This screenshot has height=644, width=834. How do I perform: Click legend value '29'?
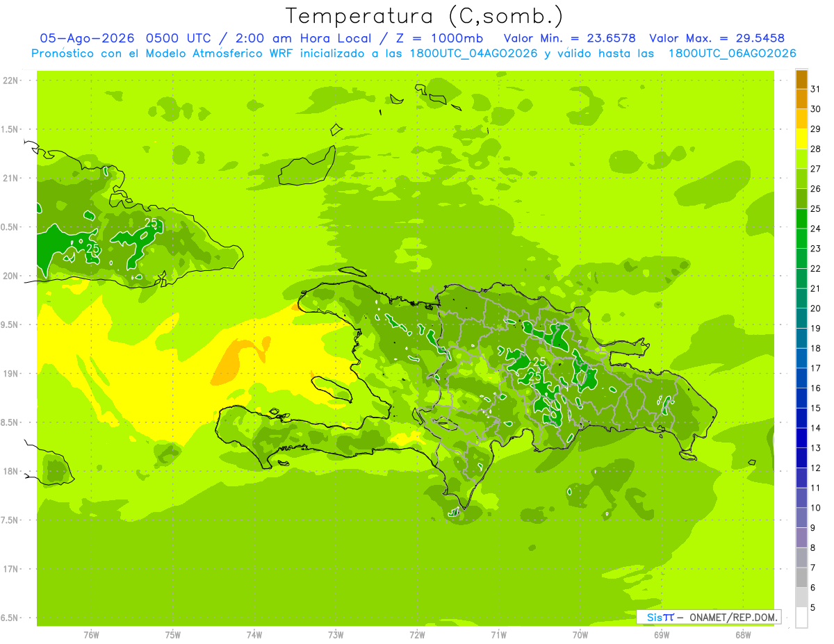click(x=816, y=129)
